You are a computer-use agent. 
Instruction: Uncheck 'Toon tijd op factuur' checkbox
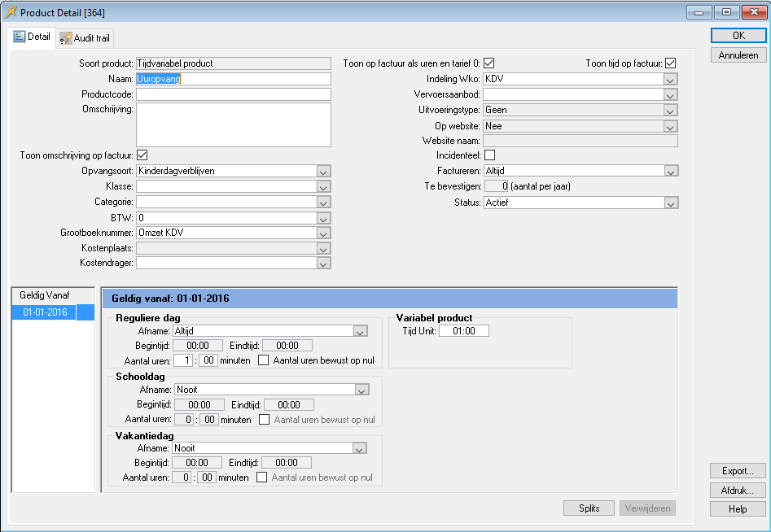pos(671,63)
